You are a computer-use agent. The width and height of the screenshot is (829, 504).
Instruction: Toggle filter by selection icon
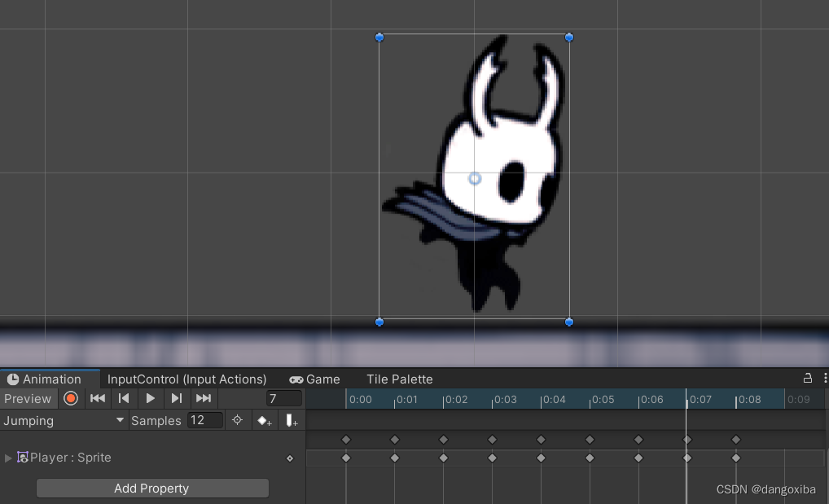[238, 420]
